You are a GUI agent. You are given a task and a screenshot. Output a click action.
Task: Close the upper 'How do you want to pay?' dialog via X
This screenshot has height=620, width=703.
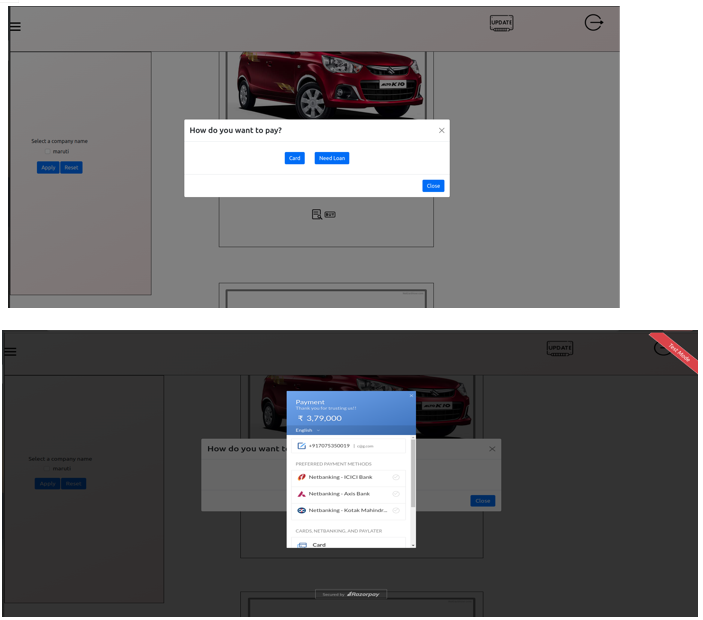(x=442, y=130)
